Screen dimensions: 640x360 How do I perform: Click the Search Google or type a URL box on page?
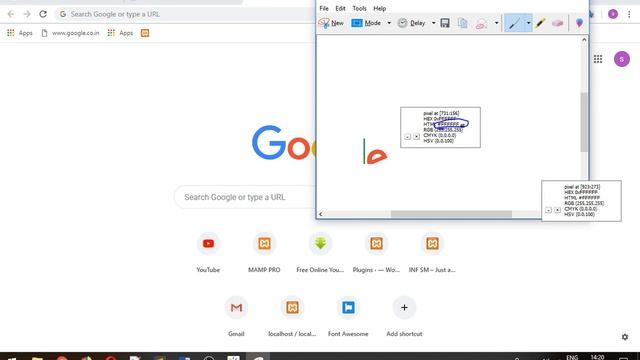pos(245,197)
